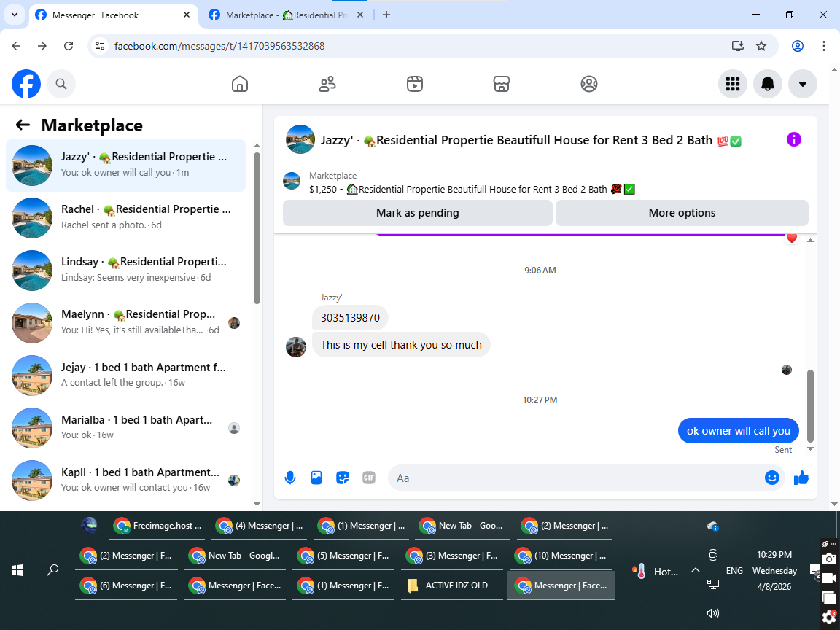Click the 'ok owner will call you' message bubble
This screenshot has width=840, height=630.
pyautogui.click(x=738, y=431)
